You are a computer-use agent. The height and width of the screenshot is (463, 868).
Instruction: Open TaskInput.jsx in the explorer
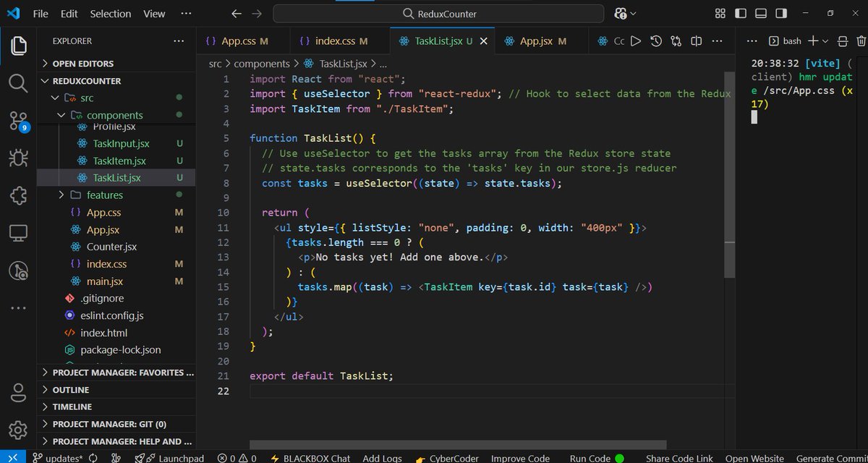pos(116,143)
